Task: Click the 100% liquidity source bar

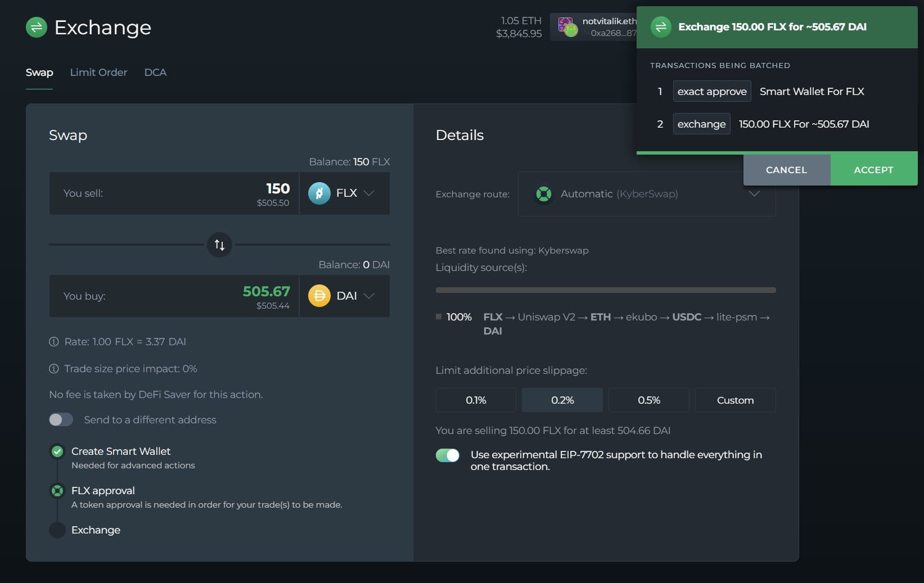Action: [606, 290]
